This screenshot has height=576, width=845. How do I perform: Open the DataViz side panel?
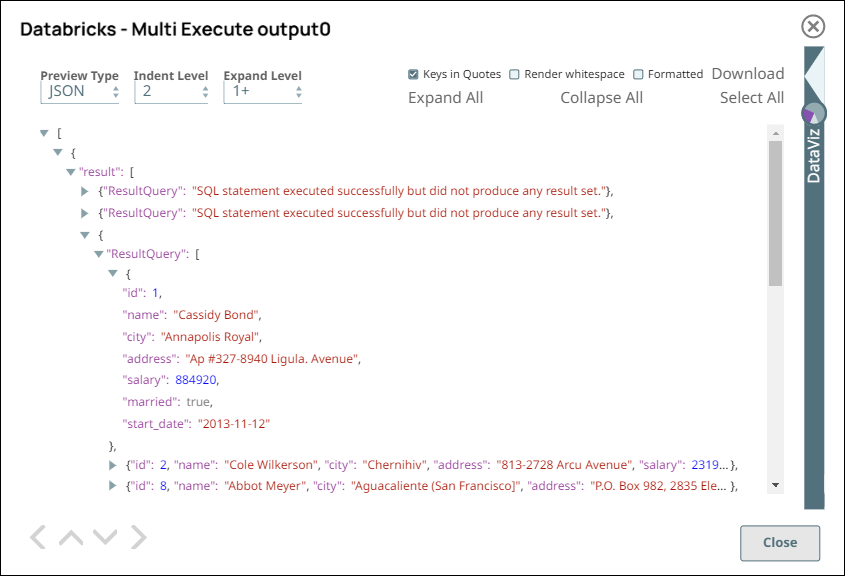814,150
